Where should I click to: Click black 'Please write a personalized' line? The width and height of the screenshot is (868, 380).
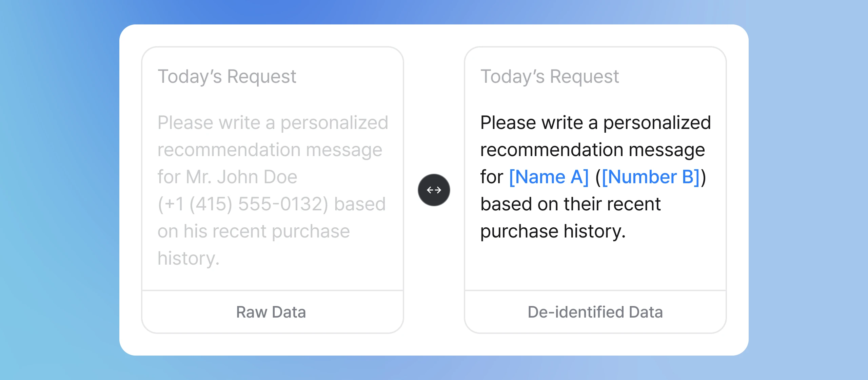click(x=595, y=123)
